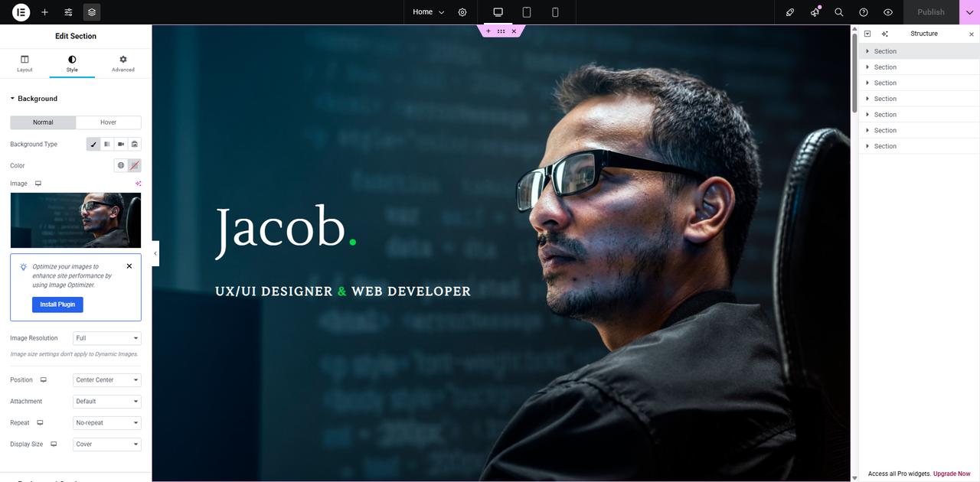Switch to desktop device preview

pos(498,12)
